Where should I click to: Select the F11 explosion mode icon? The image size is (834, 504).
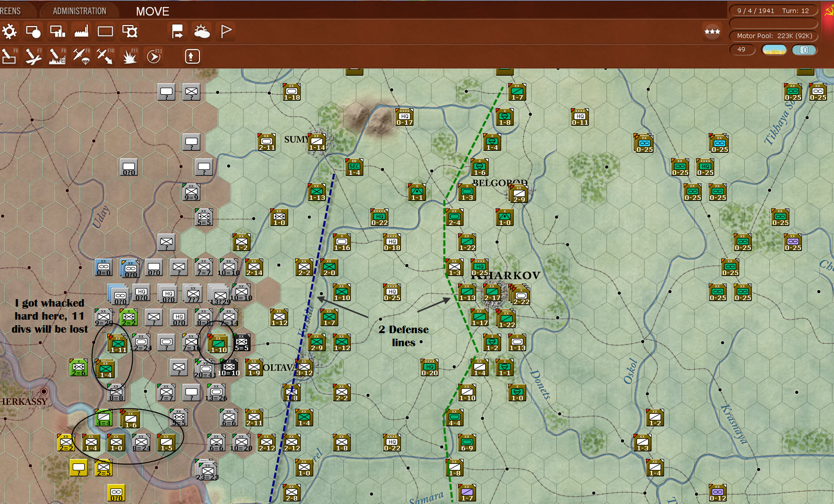129,56
